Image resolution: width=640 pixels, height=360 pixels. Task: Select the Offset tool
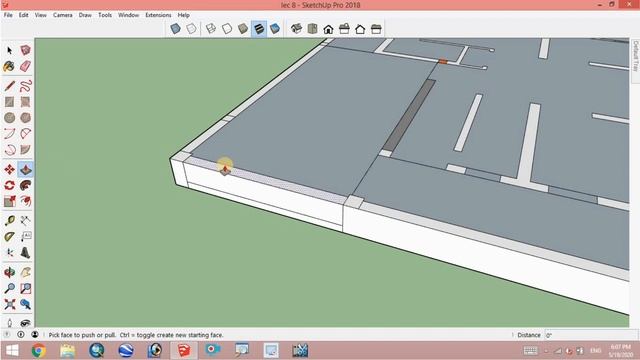25,201
